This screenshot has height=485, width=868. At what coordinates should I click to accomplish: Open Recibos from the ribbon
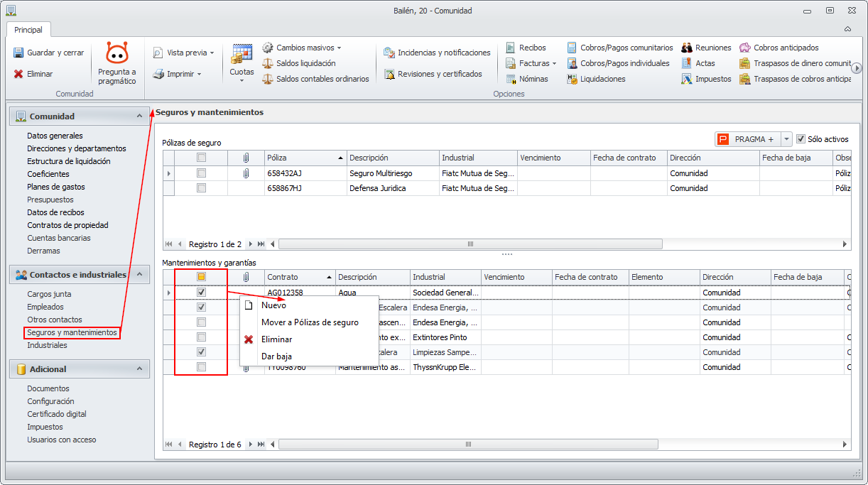(x=526, y=48)
